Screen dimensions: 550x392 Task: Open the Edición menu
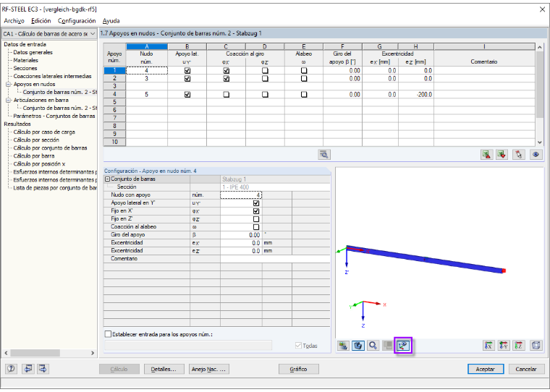(x=41, y=21)
